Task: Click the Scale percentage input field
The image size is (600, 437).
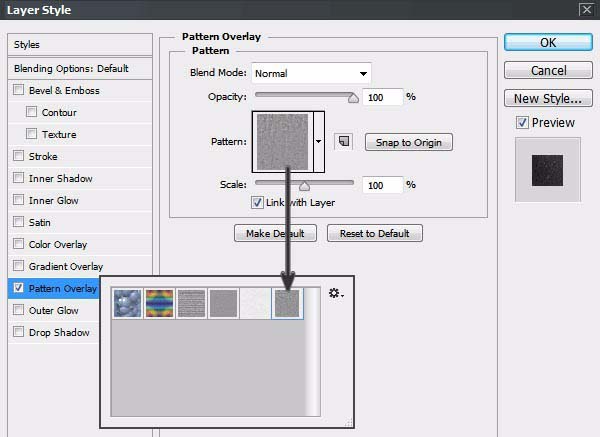Action: [382, 185]
